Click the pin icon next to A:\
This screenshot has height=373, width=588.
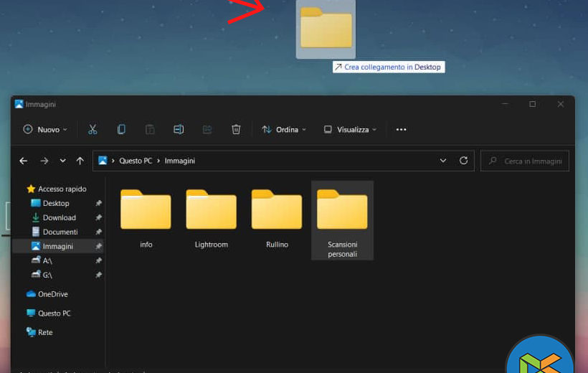[x=99, y=260]
